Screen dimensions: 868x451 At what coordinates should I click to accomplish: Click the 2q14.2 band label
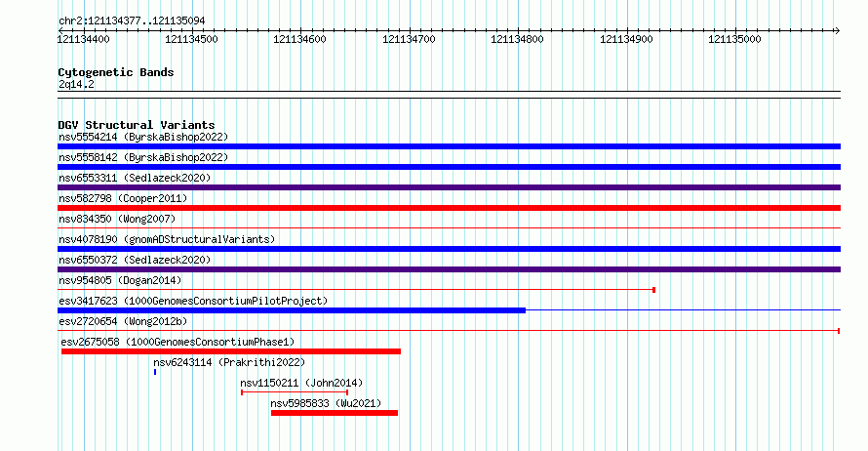(x=76, y=84)
